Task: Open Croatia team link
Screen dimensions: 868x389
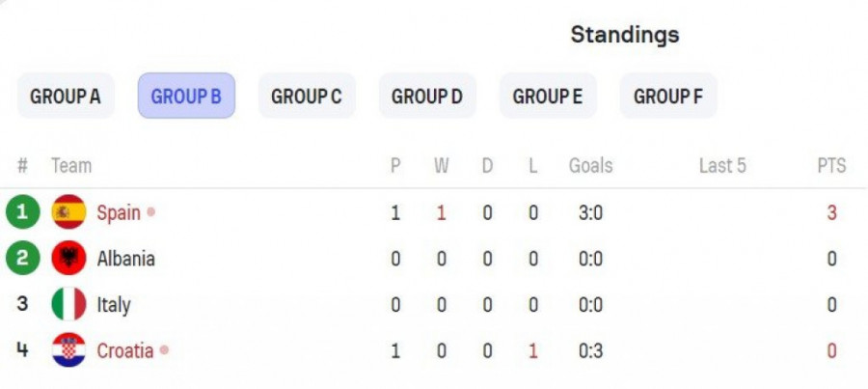Action: [124, 350]
